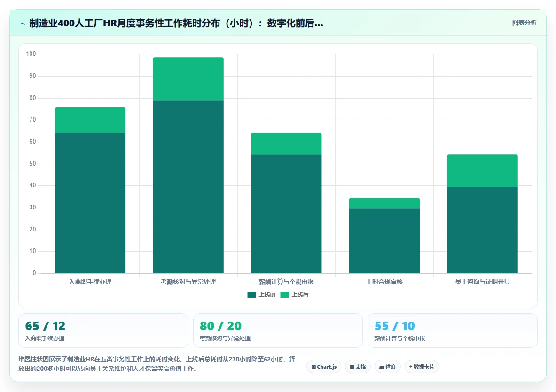
Task: Click the light 上线后 segment for 入离职手续办理
Action: (x=90, y=120)
